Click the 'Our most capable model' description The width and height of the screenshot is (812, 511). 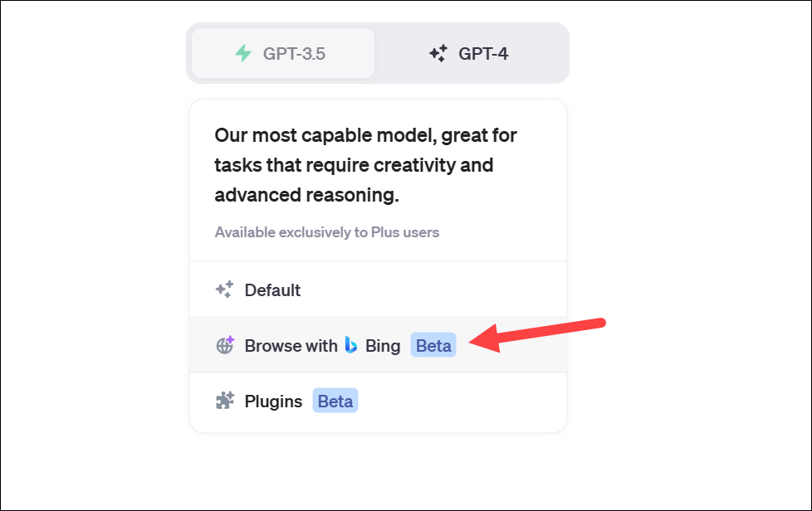[365, 165]
